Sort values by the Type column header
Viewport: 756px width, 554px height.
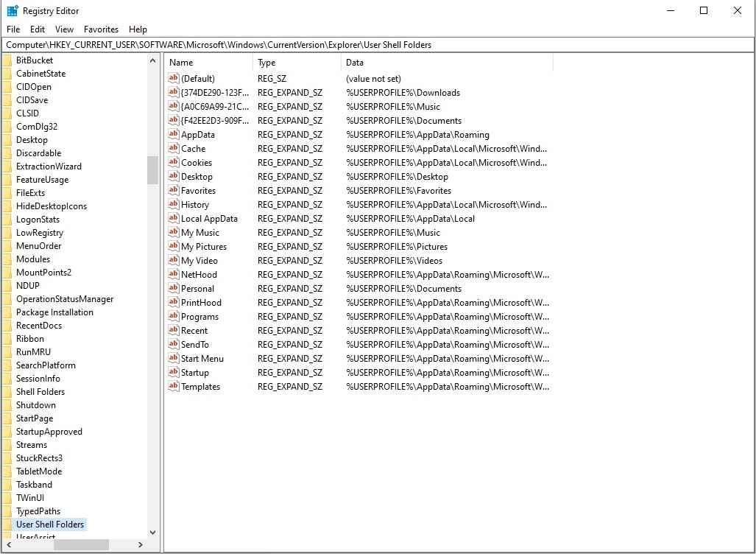click(297, 63)
